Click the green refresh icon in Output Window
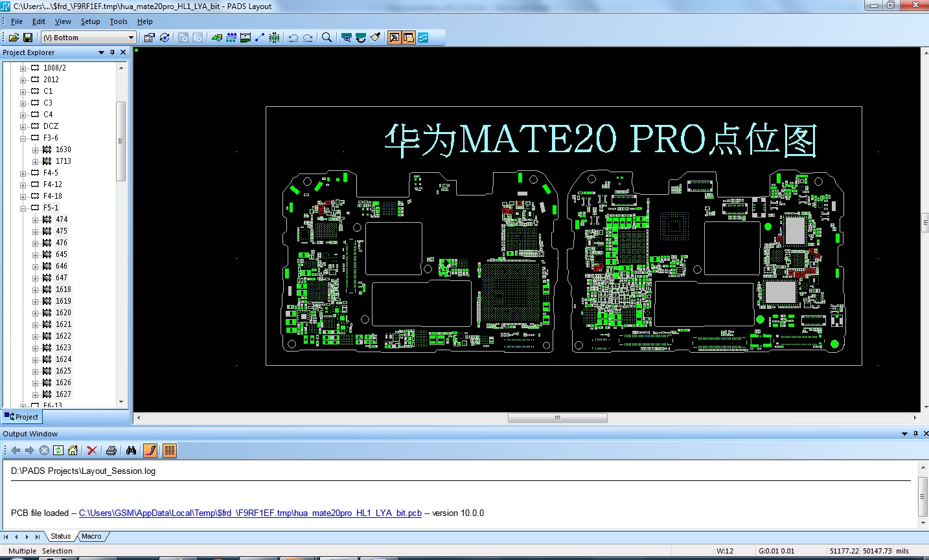This screenshot has width=929, height=560. pos(58,451)
